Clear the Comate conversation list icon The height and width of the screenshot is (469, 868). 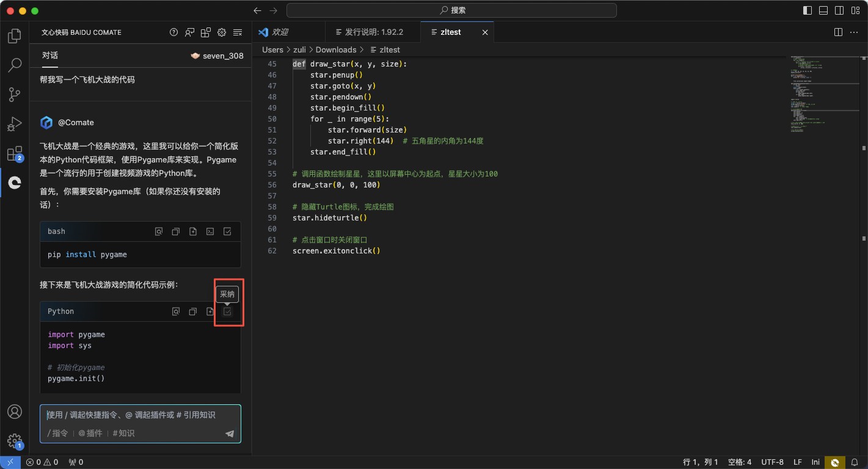tap(238, 32)
